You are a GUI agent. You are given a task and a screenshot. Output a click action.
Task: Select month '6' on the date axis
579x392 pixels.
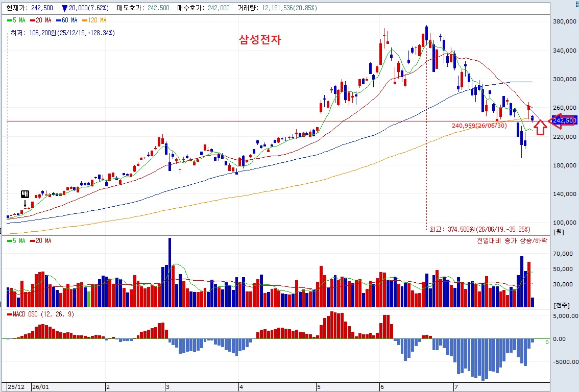(x=382, y=387)
